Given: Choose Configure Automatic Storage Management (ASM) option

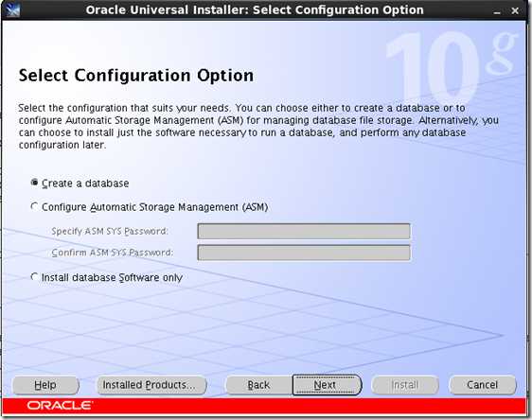Looking at the screenshot, I should 34,206.
